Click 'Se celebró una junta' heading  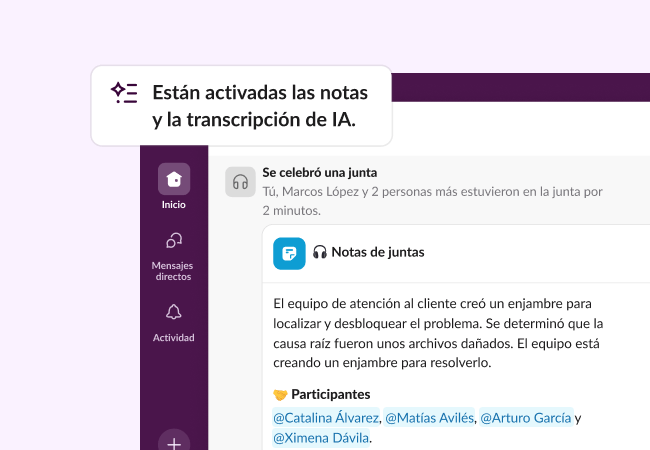click(320, 172)
